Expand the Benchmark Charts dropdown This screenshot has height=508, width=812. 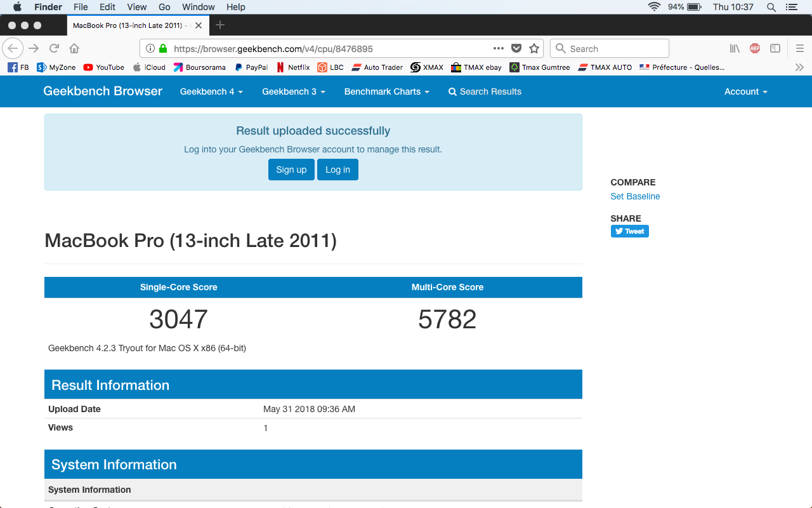click(387, 91)
